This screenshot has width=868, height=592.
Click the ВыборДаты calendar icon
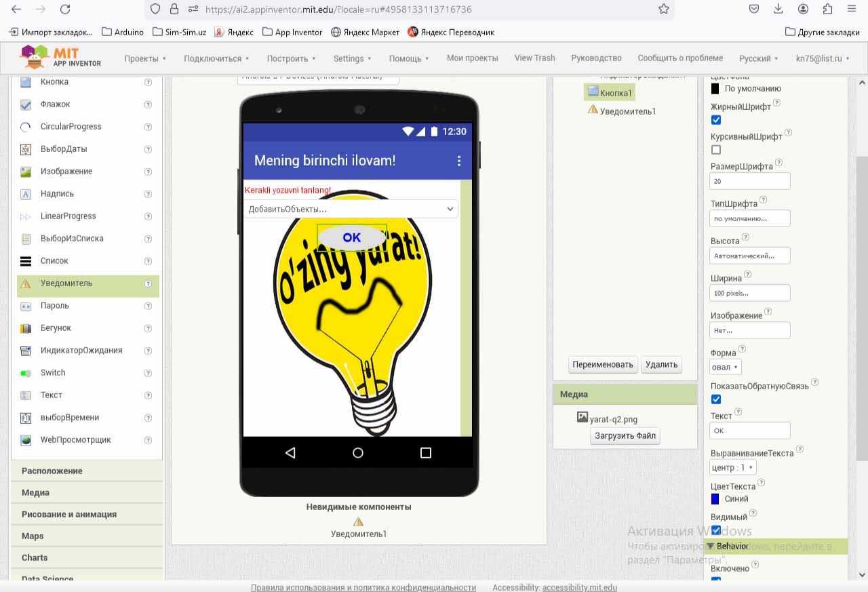click(26, 149)
